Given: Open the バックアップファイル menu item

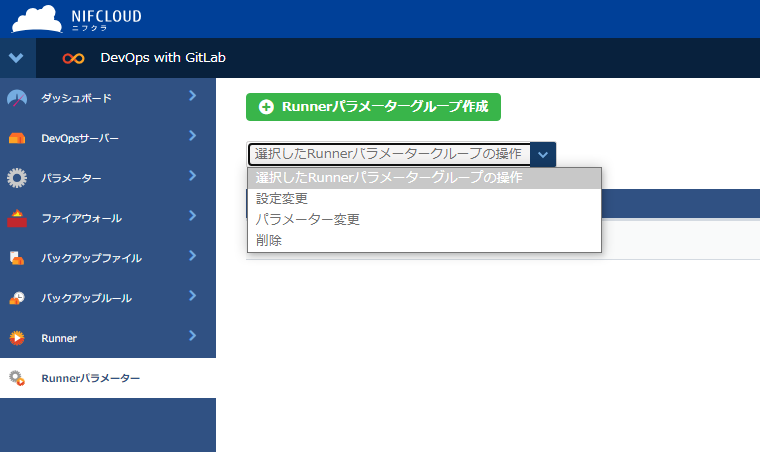Looking at the screenshot, I should tap(108, 258).
